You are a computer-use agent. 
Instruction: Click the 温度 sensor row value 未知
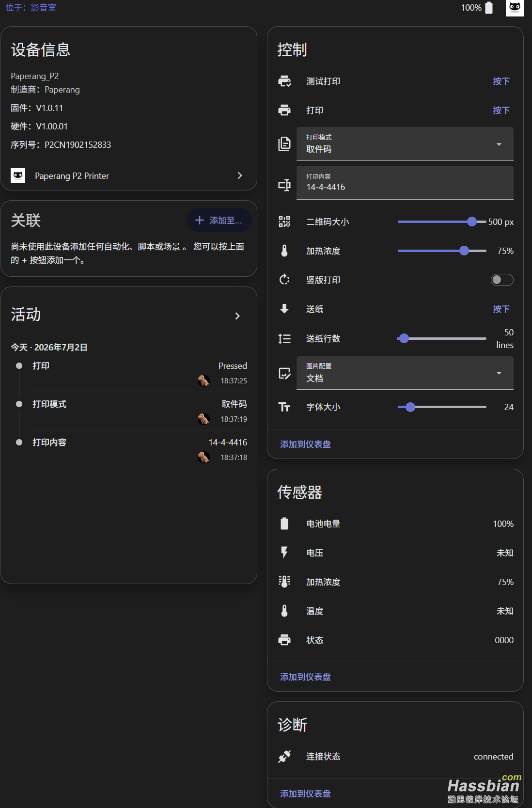[x=505, y=611]
